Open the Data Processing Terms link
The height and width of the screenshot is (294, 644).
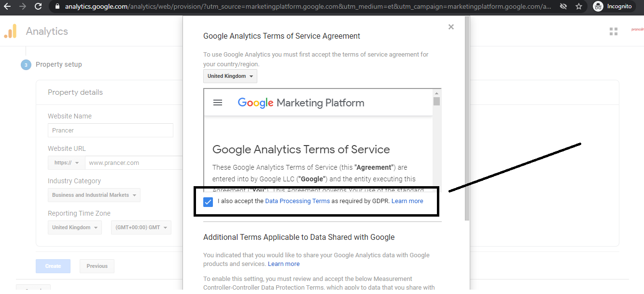(297, 201)
